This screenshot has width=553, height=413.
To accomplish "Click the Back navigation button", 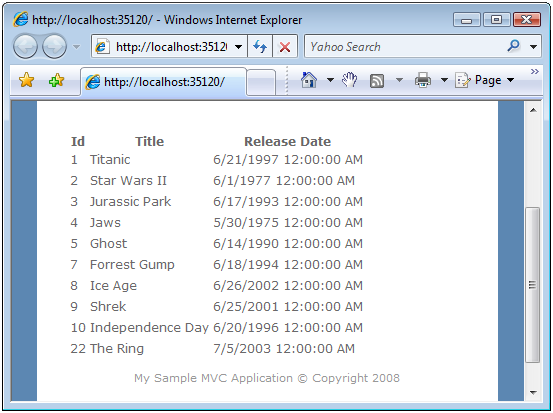I will pos(25,47).
